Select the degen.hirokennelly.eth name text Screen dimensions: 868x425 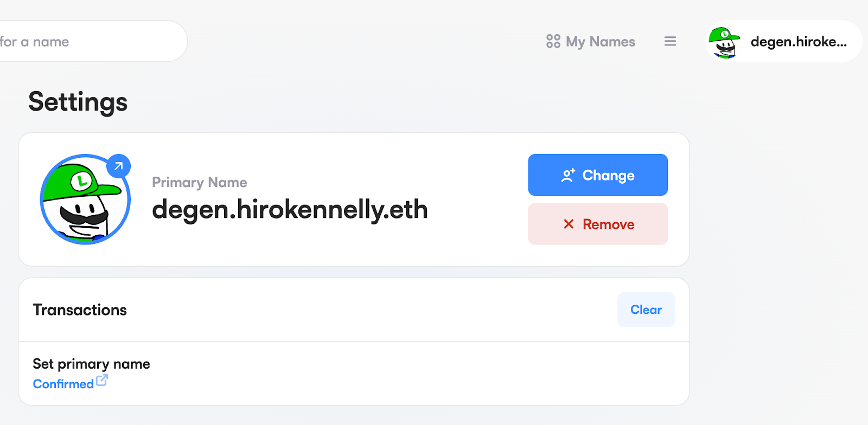(290, 209)
